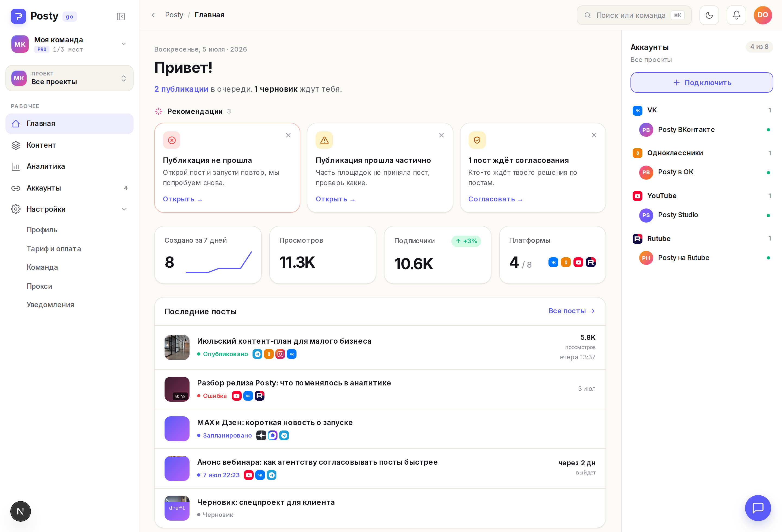
Task: Go back with the breadcrumb arrow
Action: point(153,15)
